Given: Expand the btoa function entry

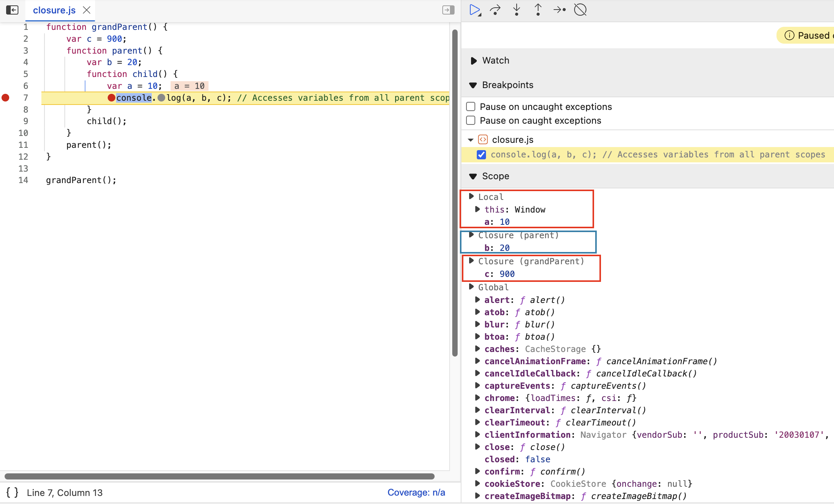Looking at the screenshot, I should pyautogui.click(x=478, y=336).
